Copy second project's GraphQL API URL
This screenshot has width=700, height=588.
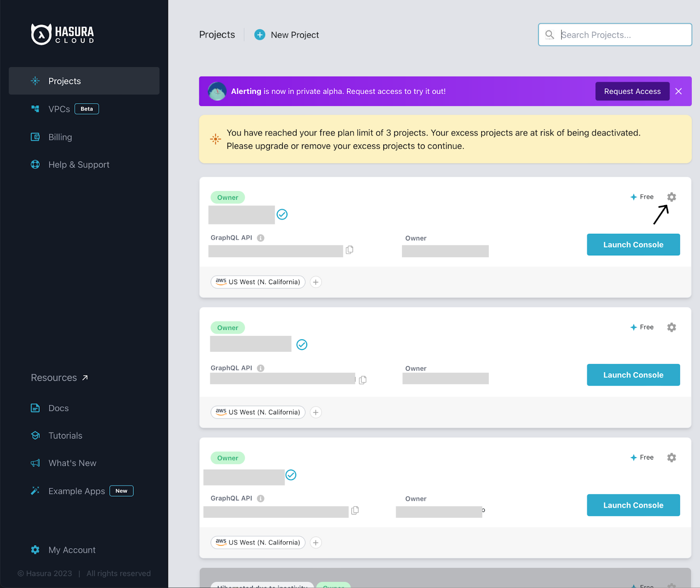click(x=363, y=380)
